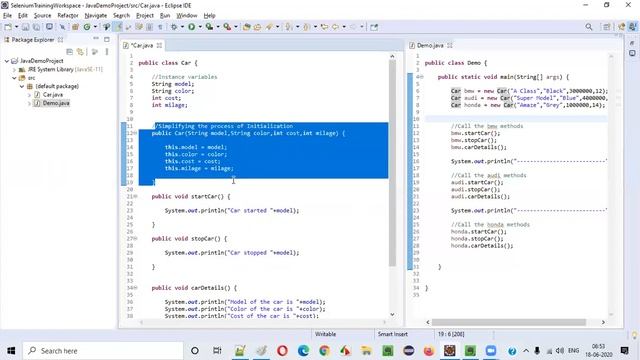Open Opera browser from the taskbar
Viewport: 640px width, 360px height.
pyautogui.click(x=282, y=351)
